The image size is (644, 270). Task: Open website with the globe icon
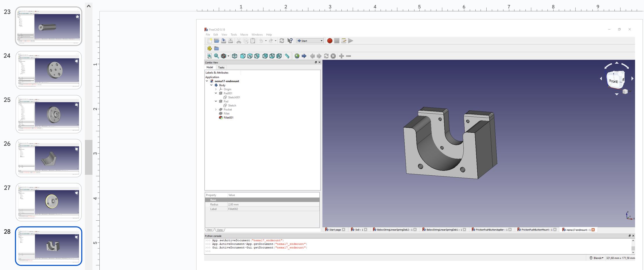click(x=297, y=56)
